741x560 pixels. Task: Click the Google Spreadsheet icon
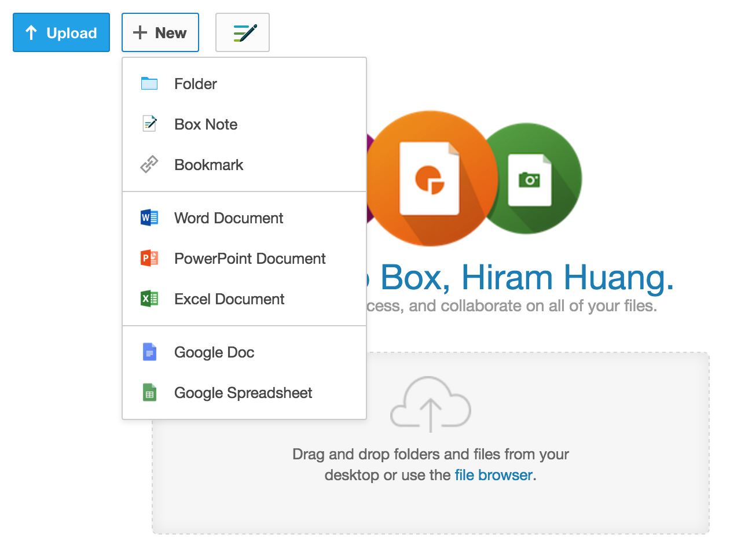pyautogui.click(x=149, y=392)
